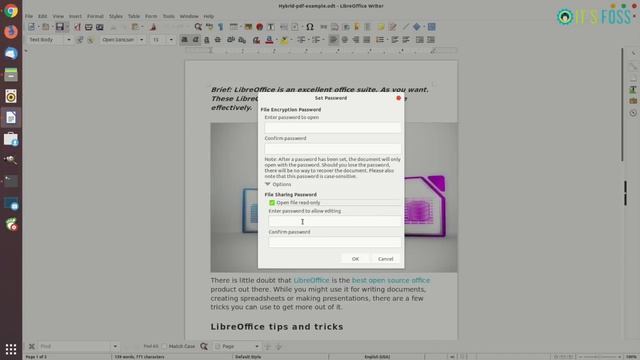Click the Highlighting Color swatch button
The image size is (640, 360).
[284, 40]
